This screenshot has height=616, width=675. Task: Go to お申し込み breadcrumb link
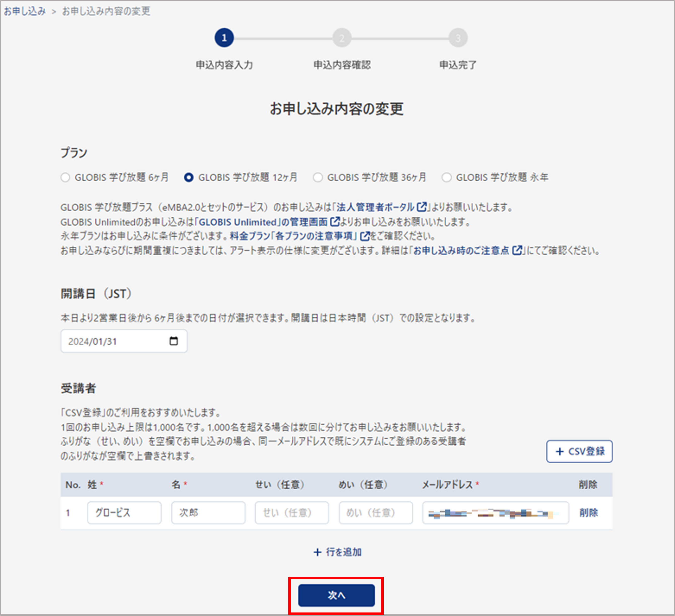pyautogui.click(x=25, y=11)
